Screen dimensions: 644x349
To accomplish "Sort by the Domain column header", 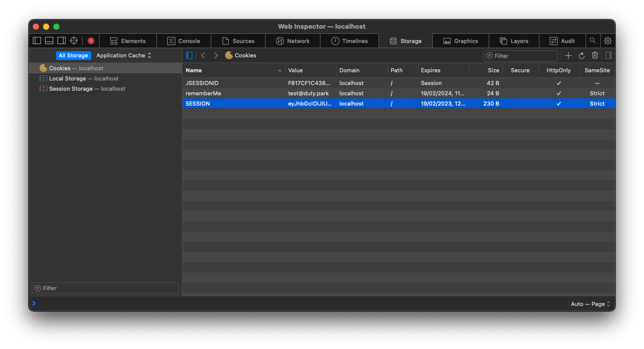I will point(362,70).
